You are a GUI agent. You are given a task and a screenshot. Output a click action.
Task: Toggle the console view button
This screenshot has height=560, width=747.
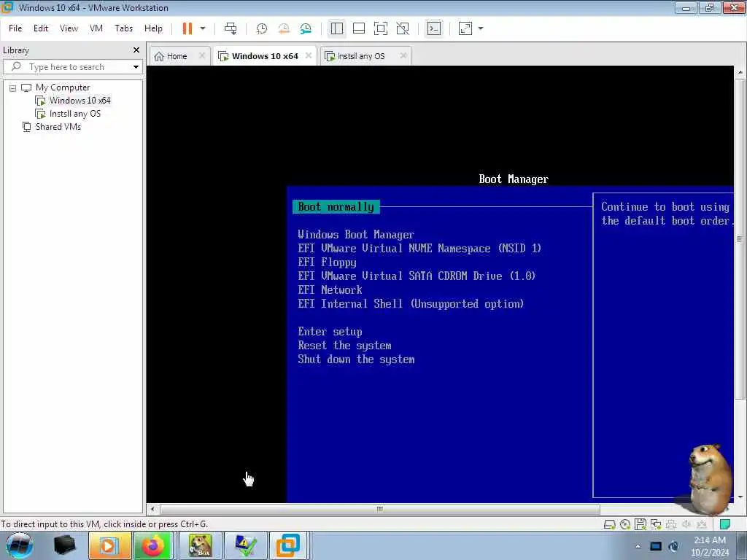click(433, 28)
